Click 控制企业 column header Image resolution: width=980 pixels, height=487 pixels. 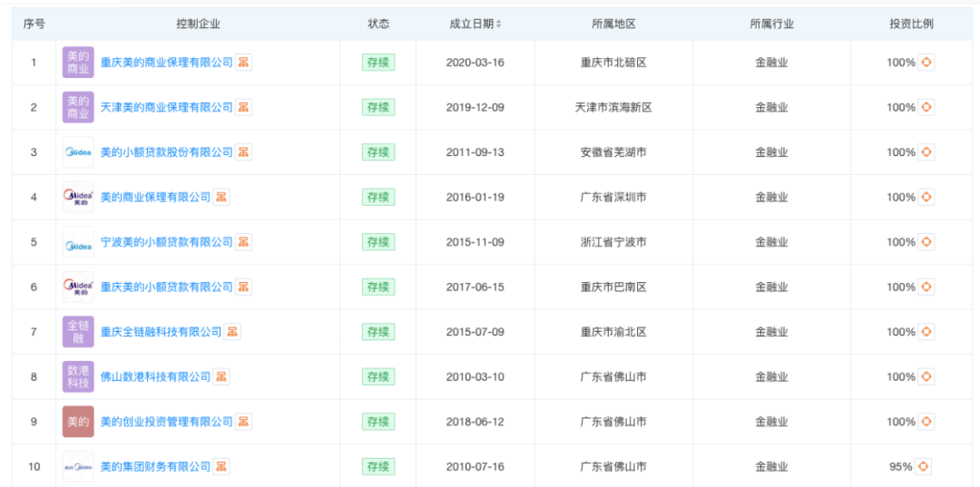point(198,24)
